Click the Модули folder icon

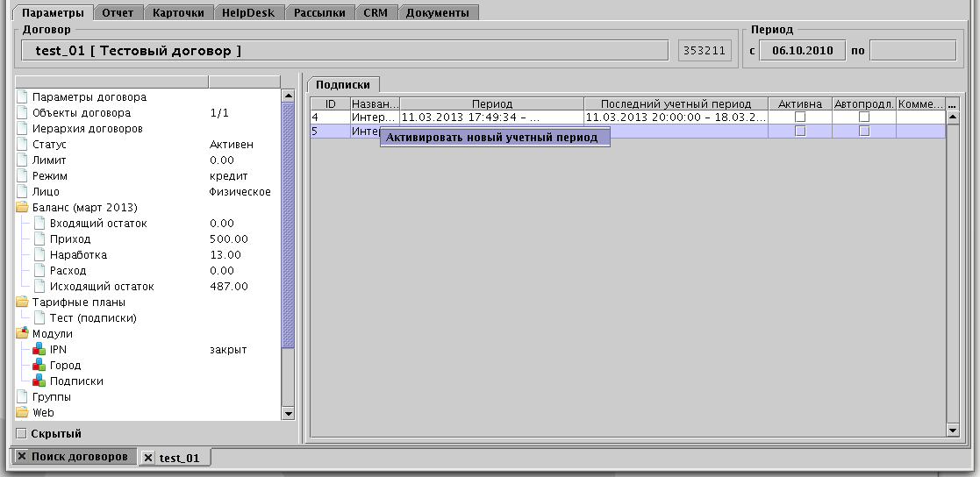pos(23,334)
